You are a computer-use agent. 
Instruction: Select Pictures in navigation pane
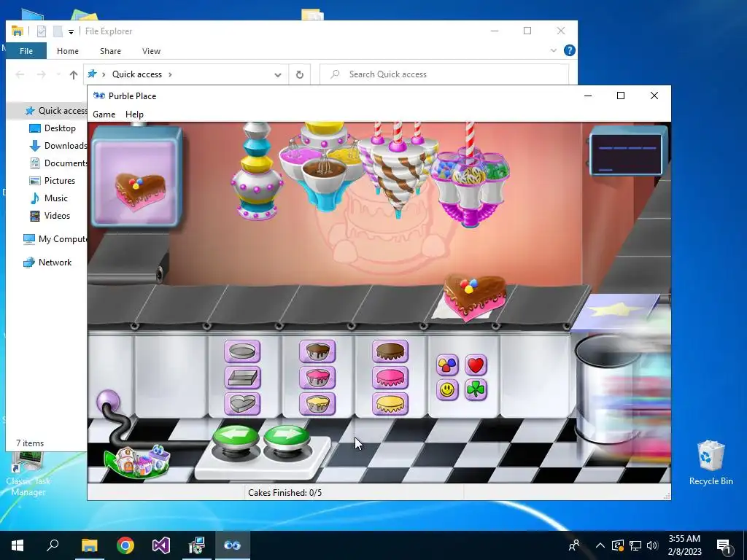tap(53, 181)
